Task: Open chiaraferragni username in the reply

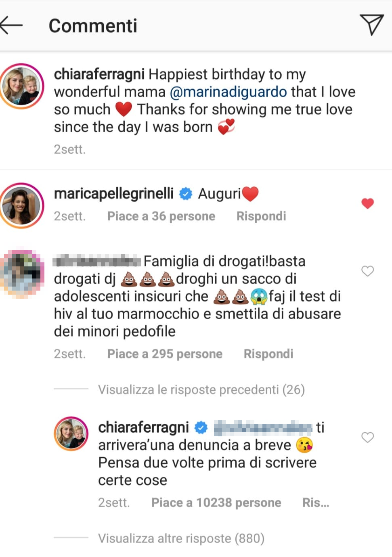Action: [143, 427]
